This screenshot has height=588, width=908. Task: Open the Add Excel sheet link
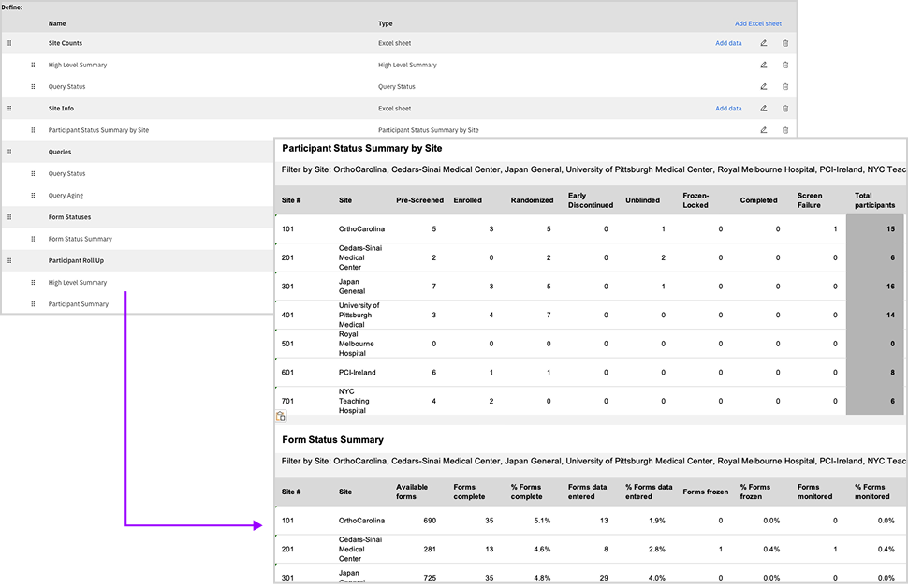[x=758, y=23]
